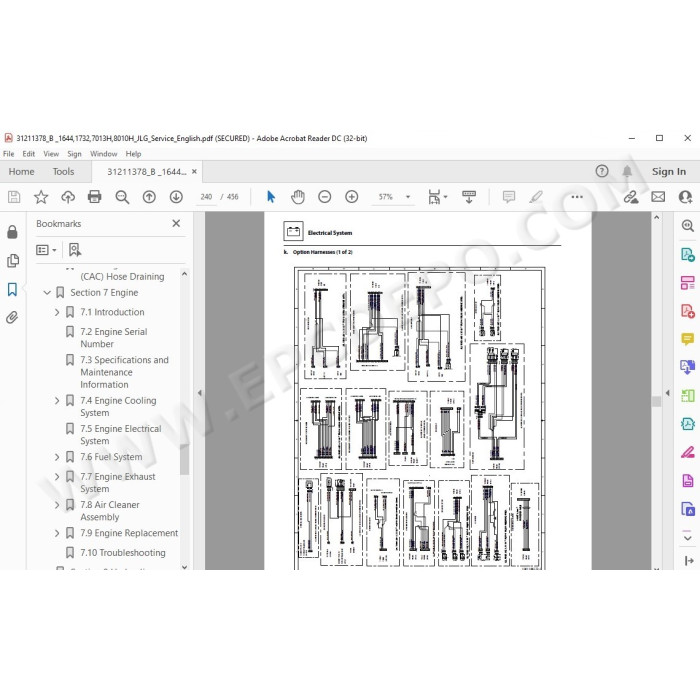
Task: Open Fill and Sign pen tool
Action: [x=688, y=452]
